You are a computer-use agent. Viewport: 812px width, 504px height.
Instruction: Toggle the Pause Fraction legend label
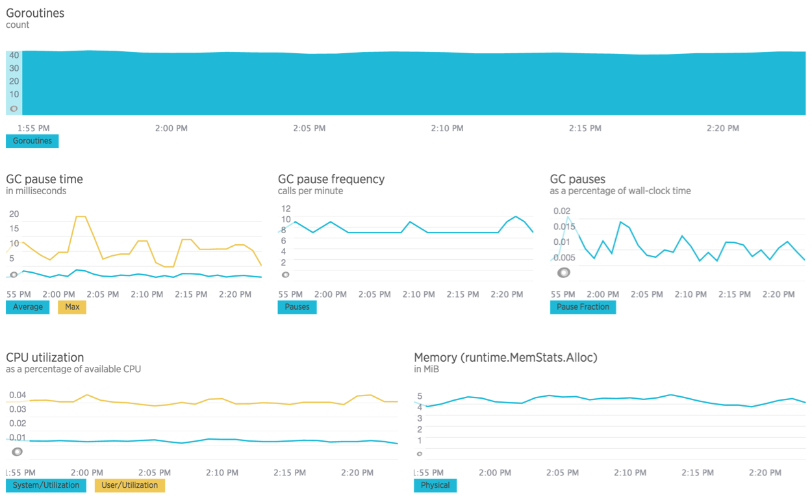[583, 307]
